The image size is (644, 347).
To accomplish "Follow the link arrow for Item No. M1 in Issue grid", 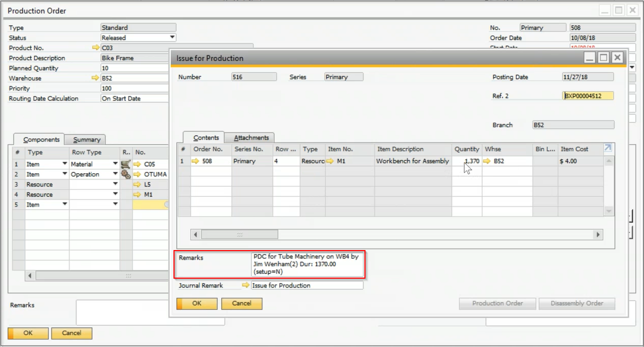I will coord(330,161).
